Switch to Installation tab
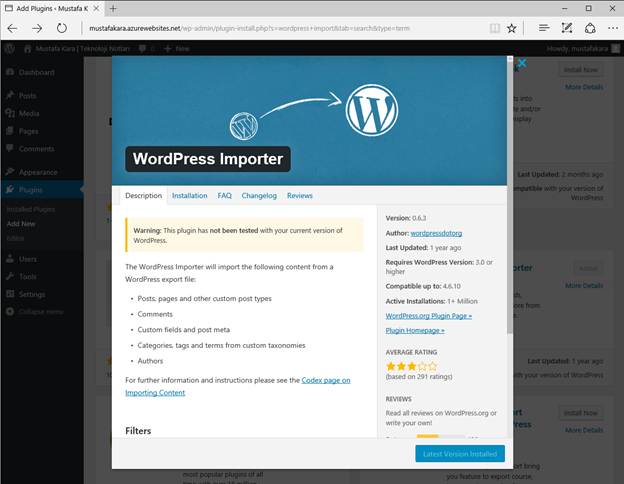This screenshot has width=624, height=484. coord(189,196)
